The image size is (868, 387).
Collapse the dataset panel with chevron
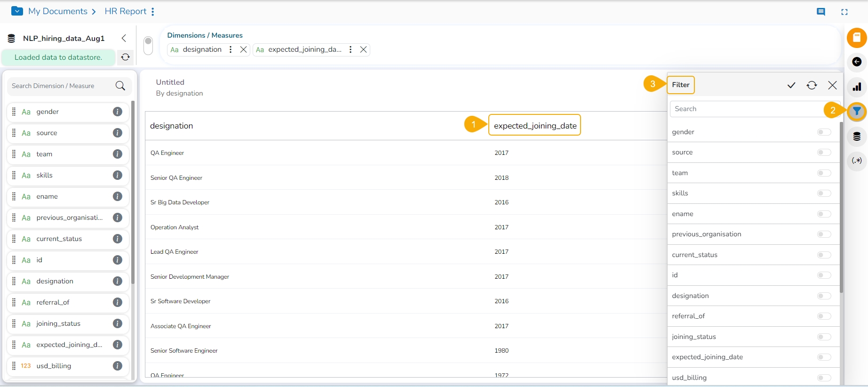tap(124, 38)
